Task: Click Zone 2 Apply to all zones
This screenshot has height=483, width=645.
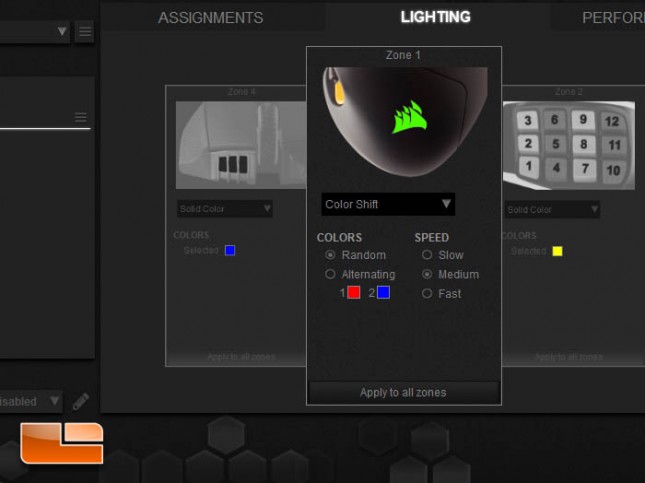Action: point(568,357)
